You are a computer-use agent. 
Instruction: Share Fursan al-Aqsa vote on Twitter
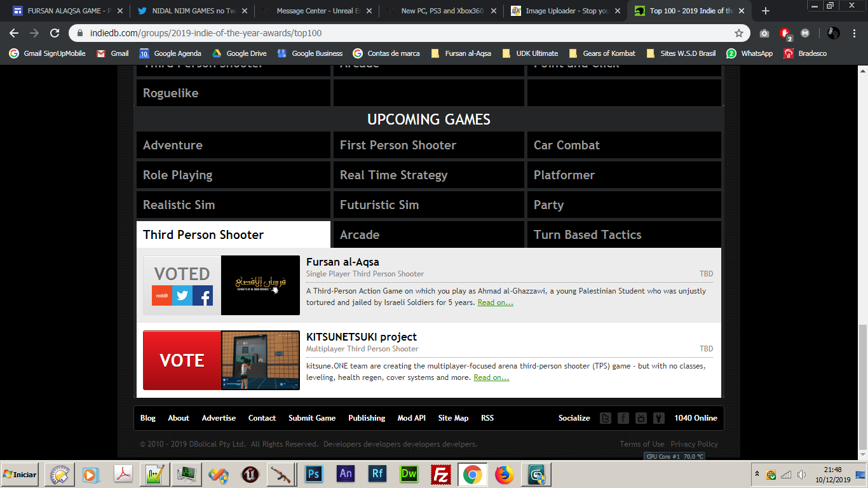point(182,295)
